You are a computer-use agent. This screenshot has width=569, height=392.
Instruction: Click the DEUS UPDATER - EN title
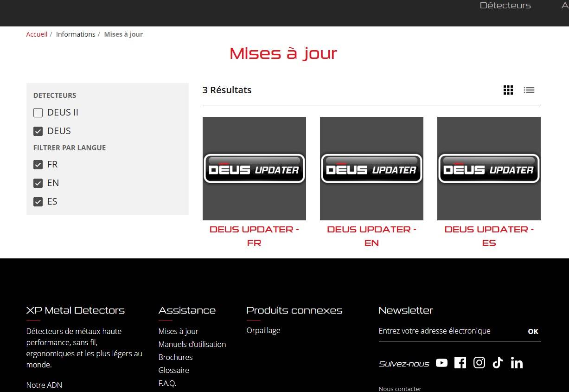click(371, 236)
